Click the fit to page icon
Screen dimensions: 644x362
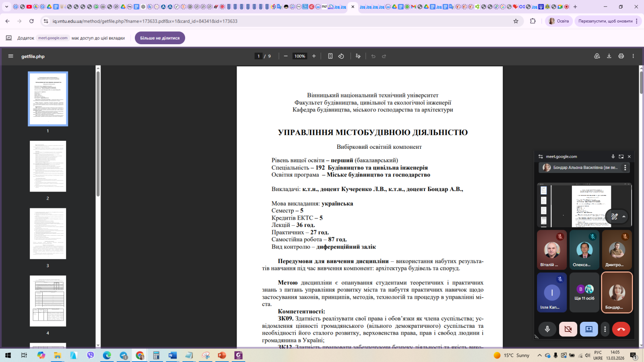330,56
